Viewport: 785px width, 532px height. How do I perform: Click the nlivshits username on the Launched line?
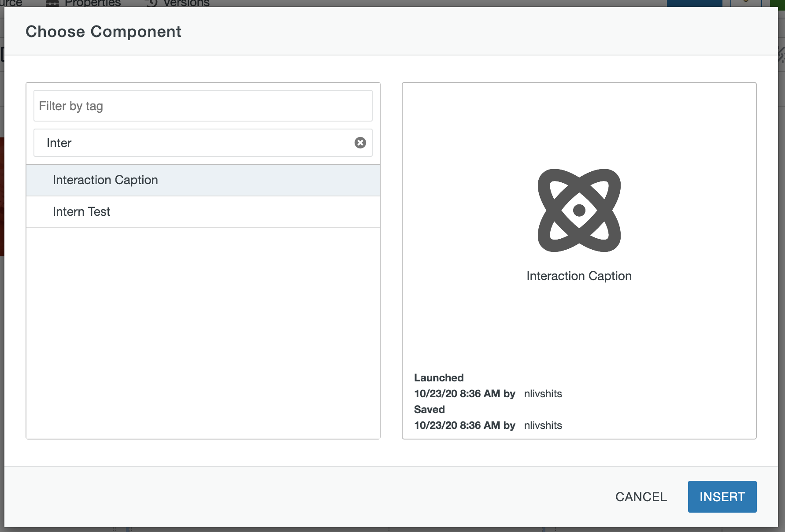[543, 394]
